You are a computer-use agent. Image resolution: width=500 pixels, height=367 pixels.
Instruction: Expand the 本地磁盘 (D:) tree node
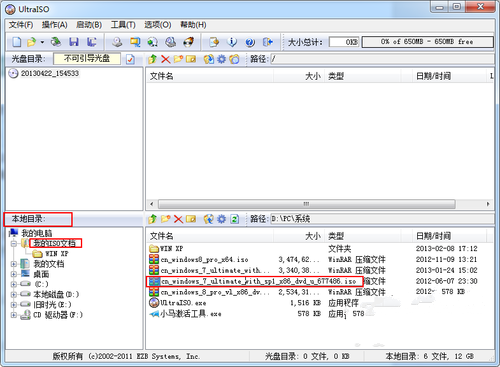[14, 295]
